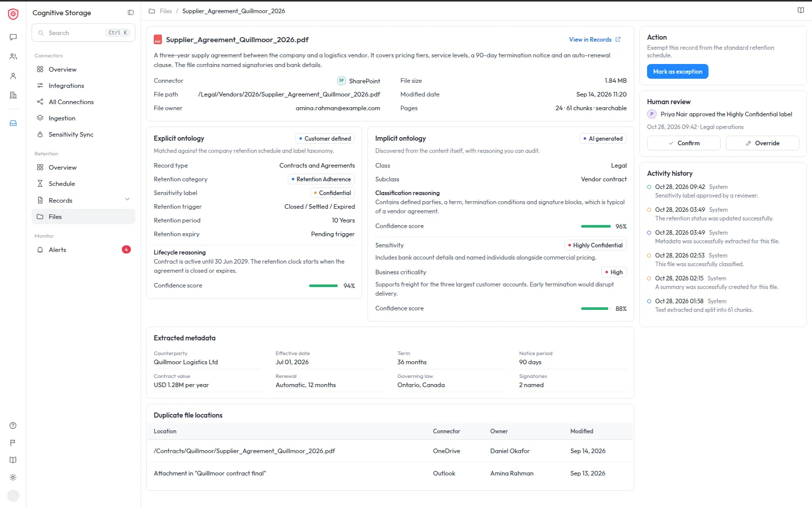Focus the Search input field
Viewport: 812px width, 508px height.
pos(83,33)
